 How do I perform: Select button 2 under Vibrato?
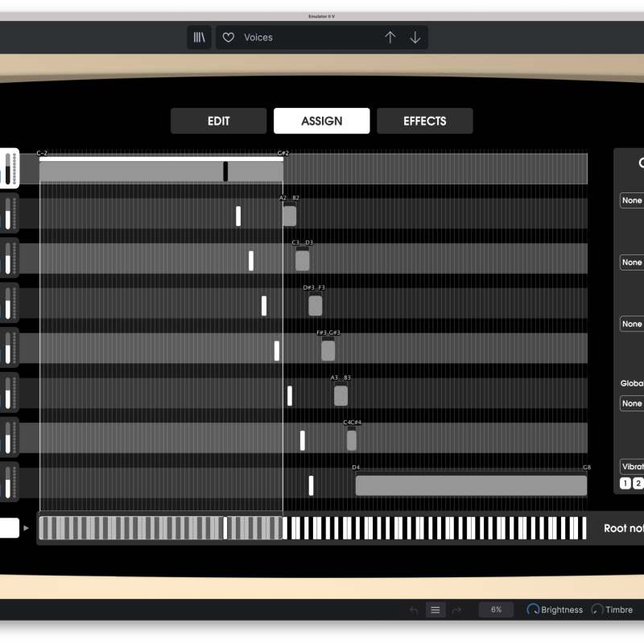pos(638,484)
